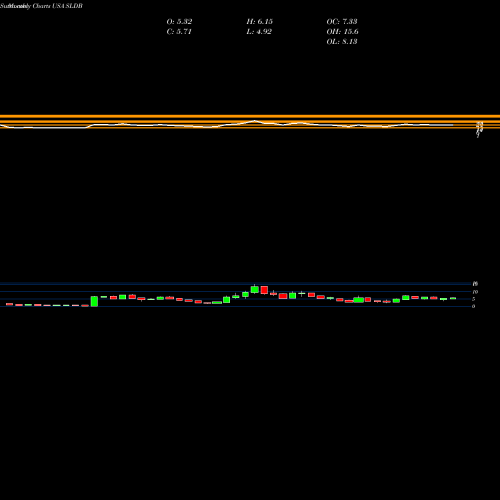Click the 'OC: 7.33' value
The width and height of the screenshot is (500, 500).
[342, 21]
